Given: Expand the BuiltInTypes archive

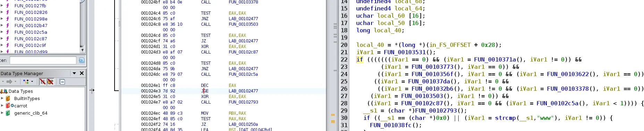Looking at the screenshot, I should tap(2, 98).
